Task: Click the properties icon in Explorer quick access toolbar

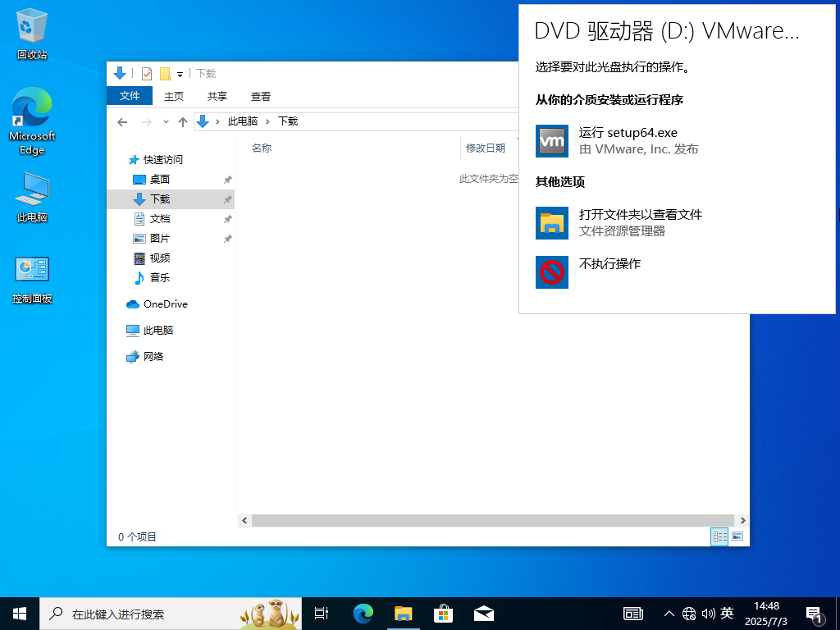Action: pos(146,73)
